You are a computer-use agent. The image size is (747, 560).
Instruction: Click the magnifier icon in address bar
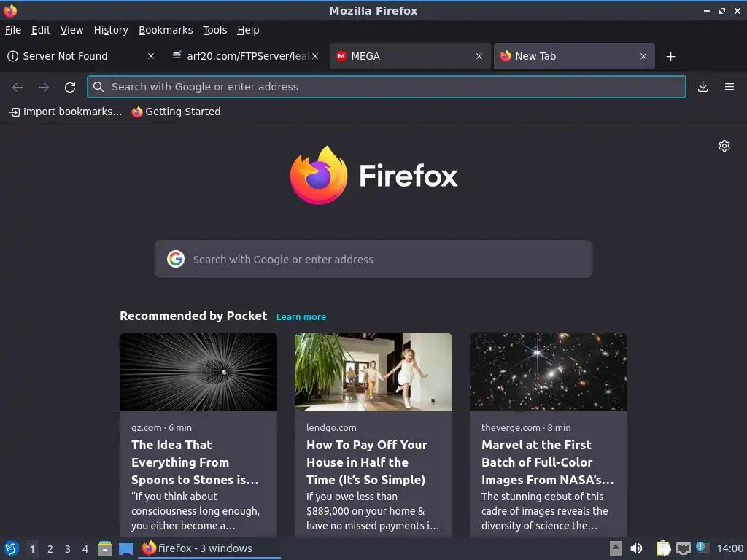click(x=98, y=87)
